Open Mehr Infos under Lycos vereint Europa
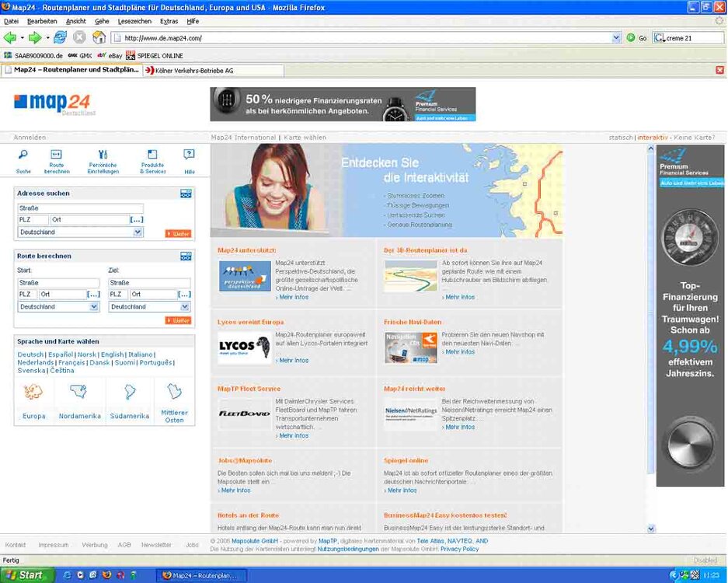The height and width of the screenshot is (583, 728). 294,361
